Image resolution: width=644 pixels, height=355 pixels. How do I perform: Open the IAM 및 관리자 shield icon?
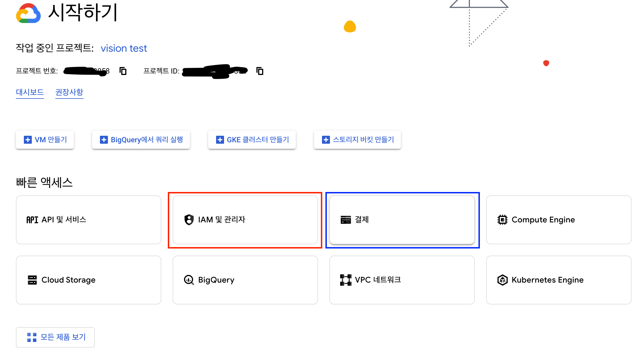pyautogui.click(x=188, y=220)
